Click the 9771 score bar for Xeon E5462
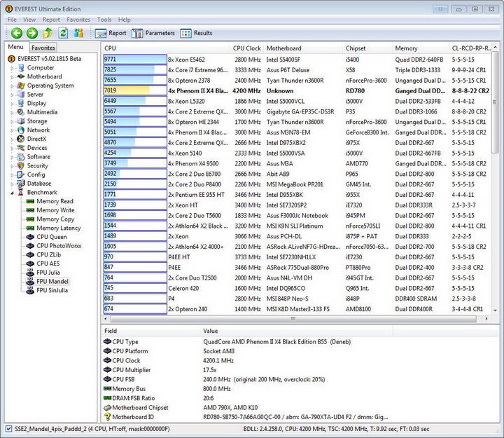The width and height of the screenshot is (504, 438). click(135, 60)
